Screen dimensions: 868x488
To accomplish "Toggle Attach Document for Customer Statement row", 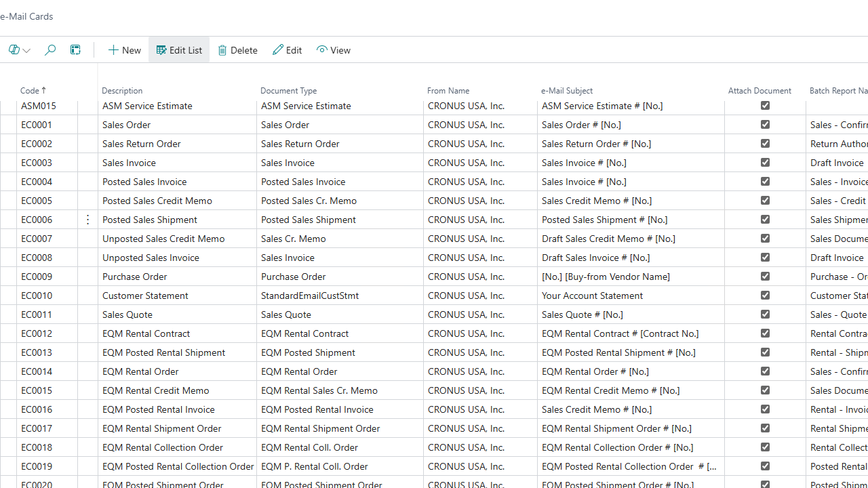I will [765, 296].
